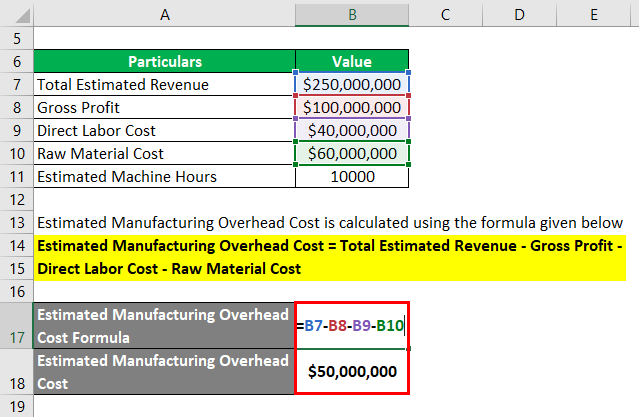Viewport: 639px width, 417px height.
Task: Select the Particulars header cell
Action: click(x=164, y=61)
